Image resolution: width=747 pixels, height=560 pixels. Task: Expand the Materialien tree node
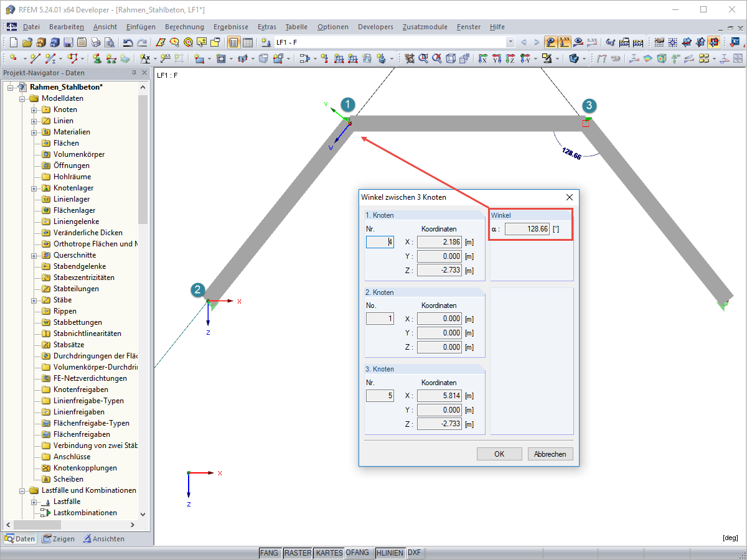[x=34, y=132]
